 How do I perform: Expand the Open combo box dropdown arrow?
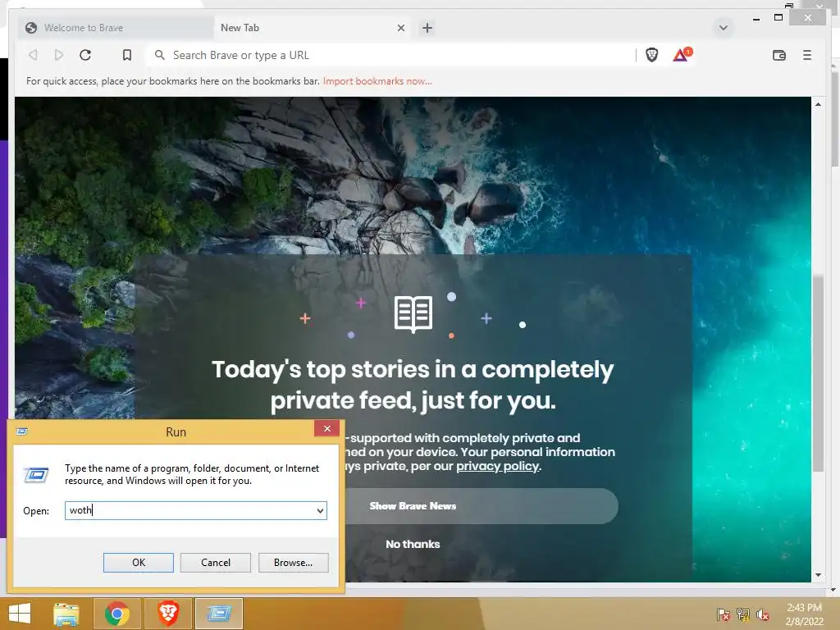click(320, 510)
